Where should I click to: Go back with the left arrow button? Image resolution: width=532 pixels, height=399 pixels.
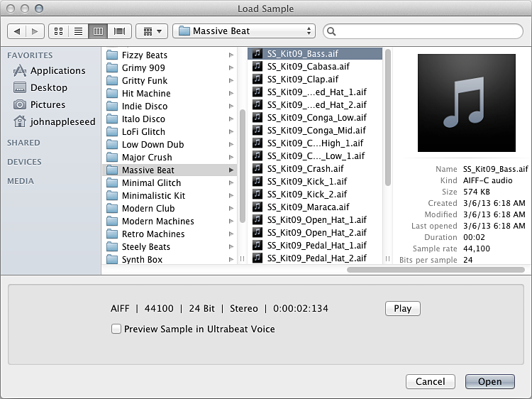tap(16, 31)
